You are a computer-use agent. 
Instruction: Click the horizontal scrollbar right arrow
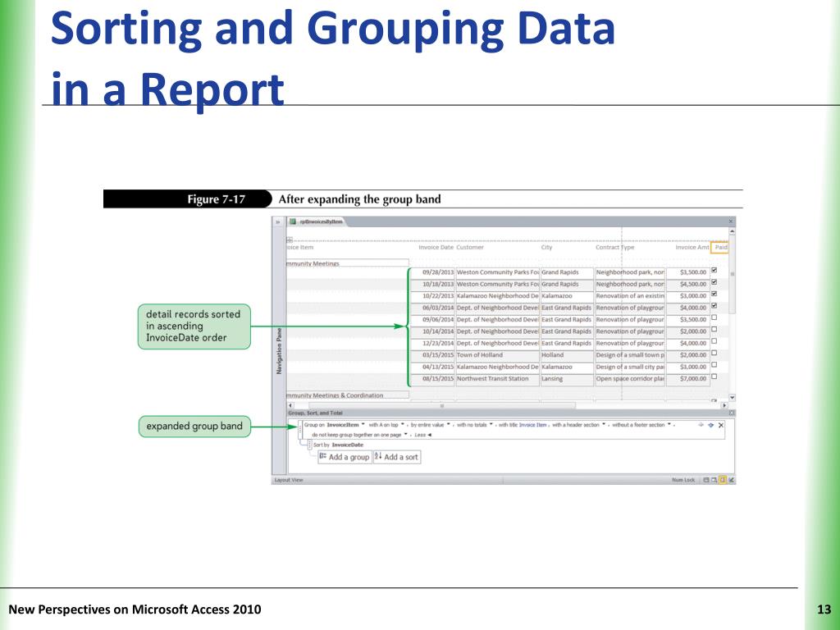pyautogui.click(x=725, y=405)
